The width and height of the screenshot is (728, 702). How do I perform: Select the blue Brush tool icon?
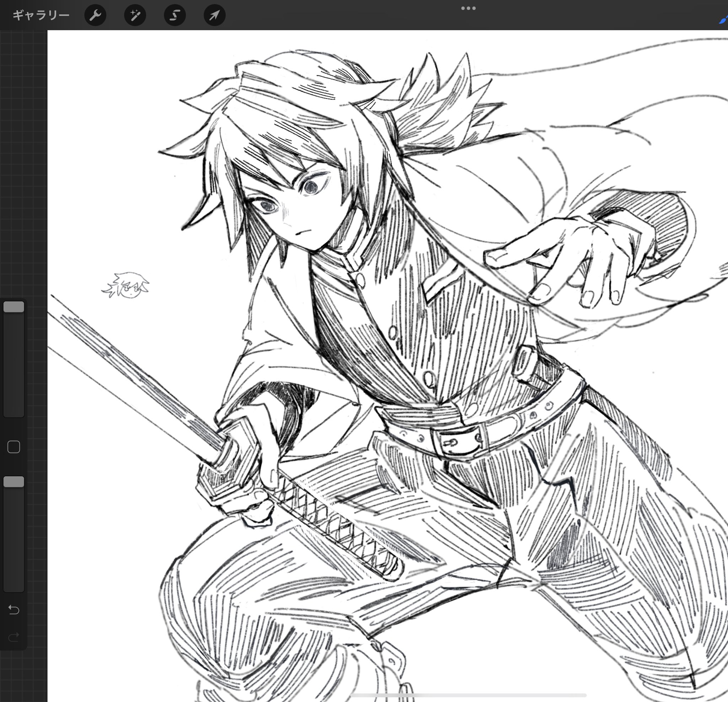[723, 19]
